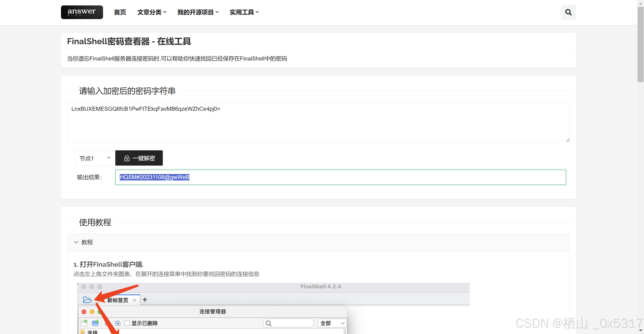Open the 节点1 node dropdown
Screen dimensions: 644x334
click(x=95, y=158)
